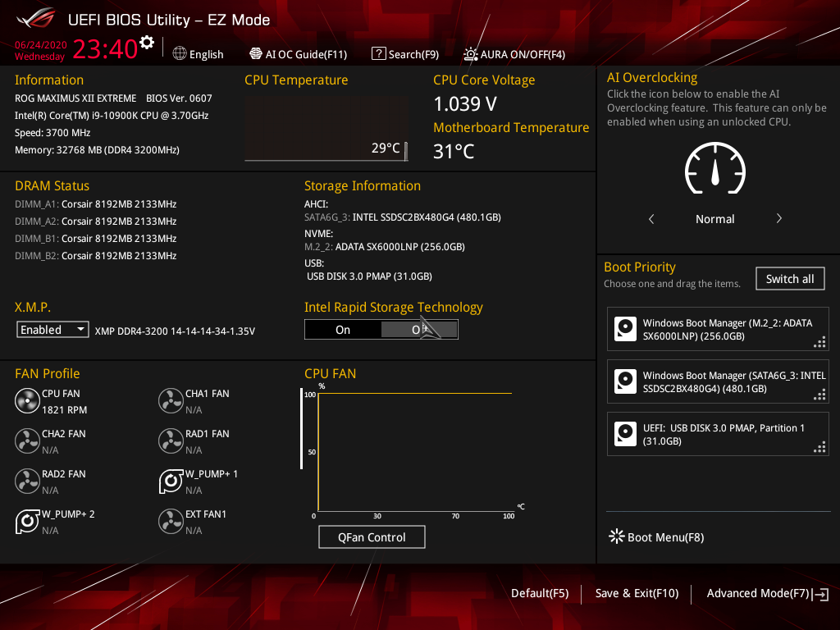Select Windows Boot Manager ADATA SX6000LNP boot entry
Viewport: 840px width, 630px height.
[x=718, y=329]
